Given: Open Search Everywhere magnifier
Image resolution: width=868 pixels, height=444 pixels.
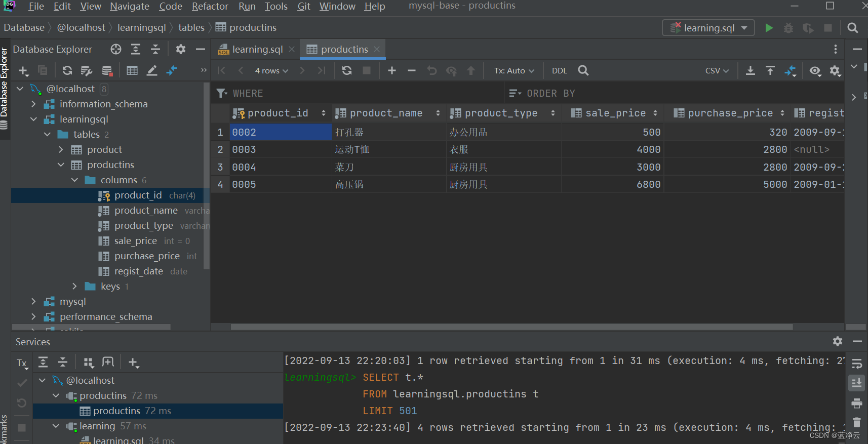Looking at the screenshot, I should coord(853,28).
